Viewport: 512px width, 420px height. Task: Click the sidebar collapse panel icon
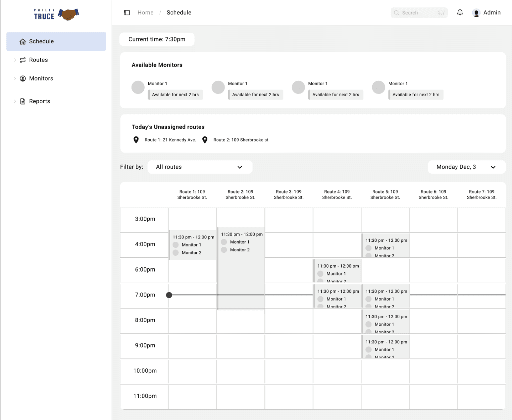tap(127, 13)
